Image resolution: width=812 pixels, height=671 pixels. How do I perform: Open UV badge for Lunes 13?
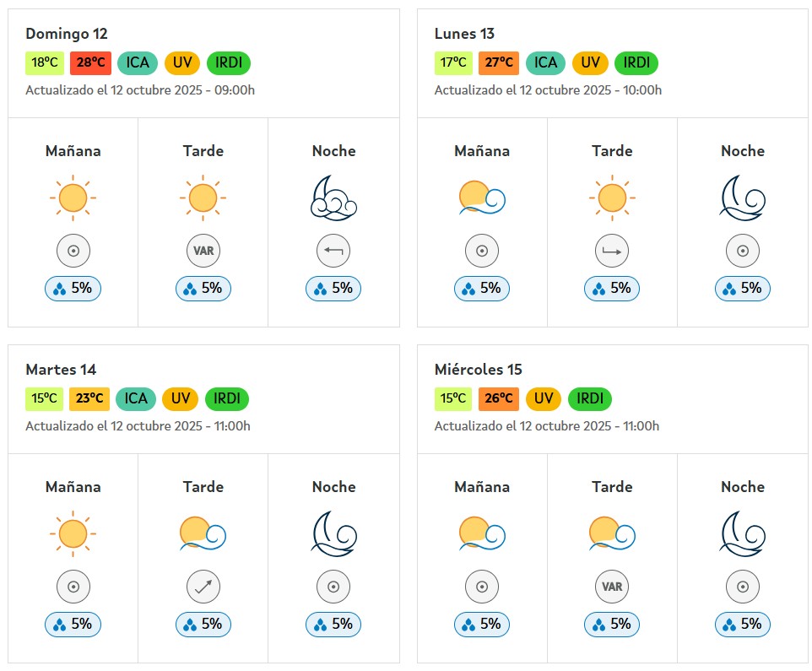pos(590,62)
